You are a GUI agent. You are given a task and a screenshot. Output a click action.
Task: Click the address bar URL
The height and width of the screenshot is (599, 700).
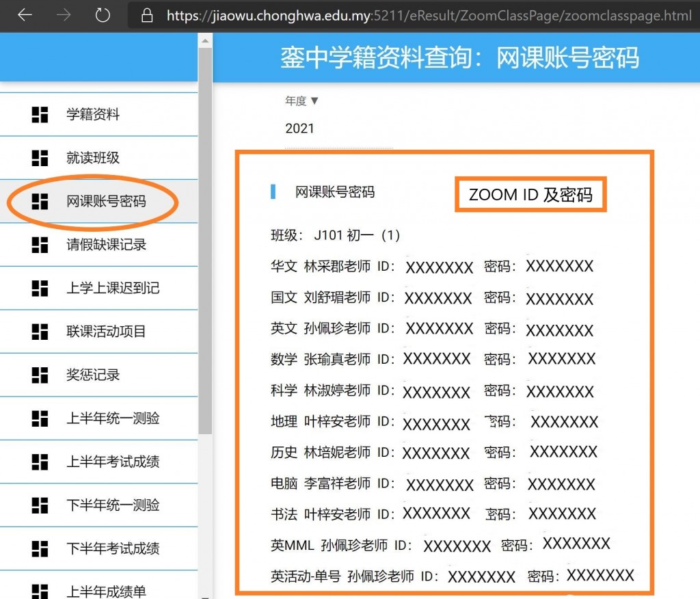coord(429,16)
